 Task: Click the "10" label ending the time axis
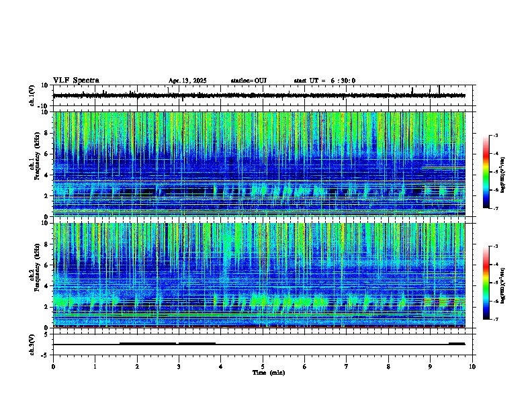coord(472,367)
